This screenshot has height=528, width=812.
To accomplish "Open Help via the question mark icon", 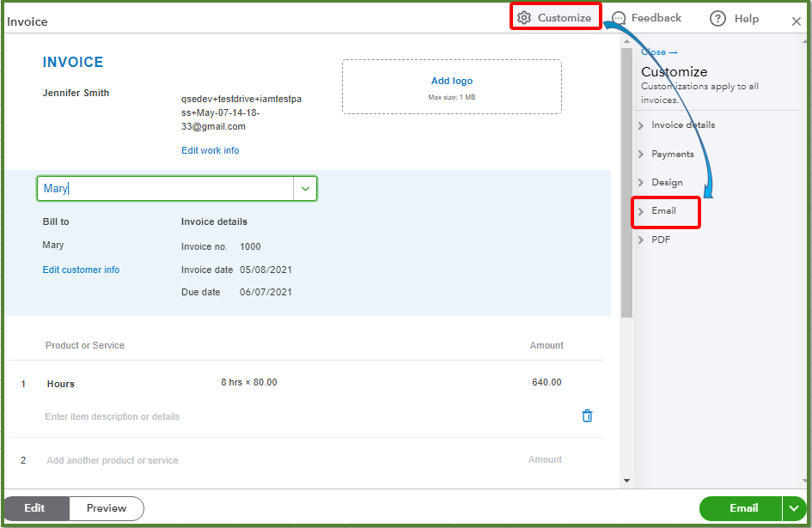I will pyautogui.click(x=716, y=18).
